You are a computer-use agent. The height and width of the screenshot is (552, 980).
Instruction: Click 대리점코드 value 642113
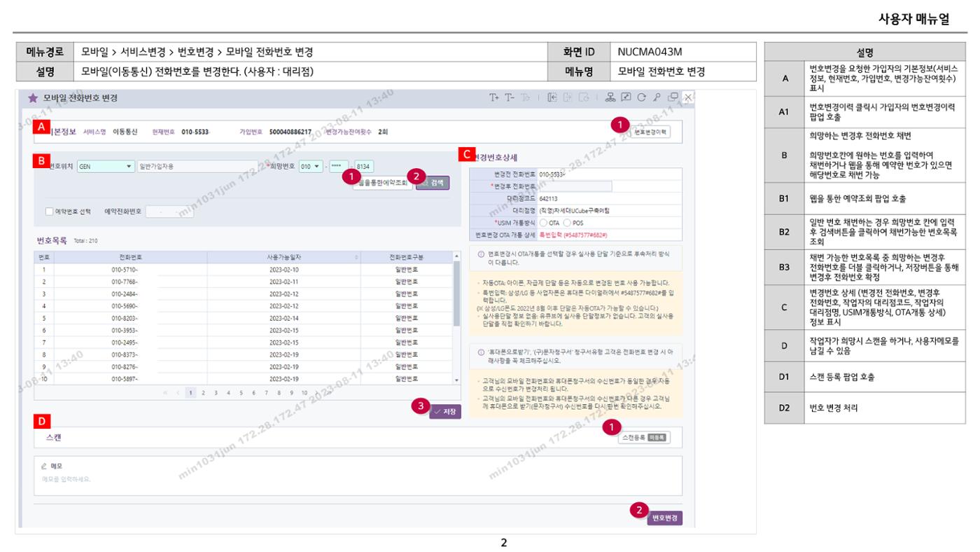point(548,198)
